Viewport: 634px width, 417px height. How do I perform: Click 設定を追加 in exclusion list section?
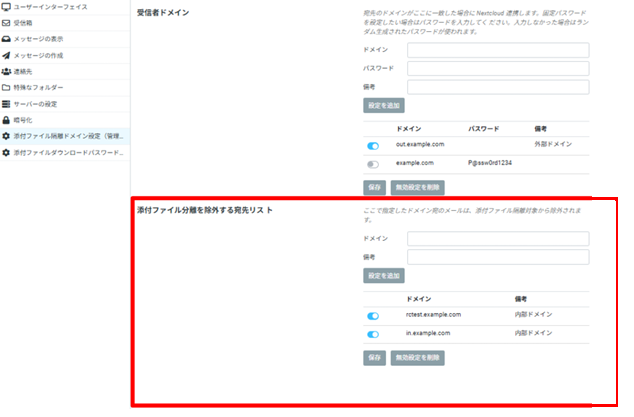coord(384,276)
